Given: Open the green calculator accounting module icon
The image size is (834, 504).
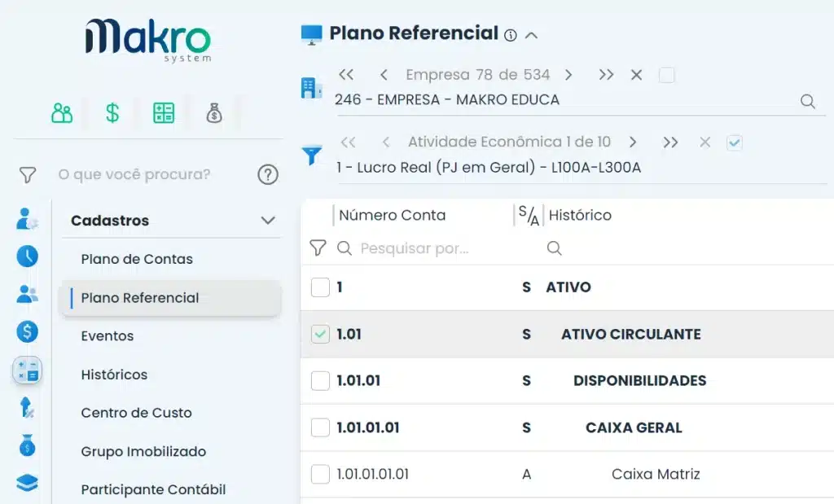Looking at the screenshot, I should (x=163, y=112).
